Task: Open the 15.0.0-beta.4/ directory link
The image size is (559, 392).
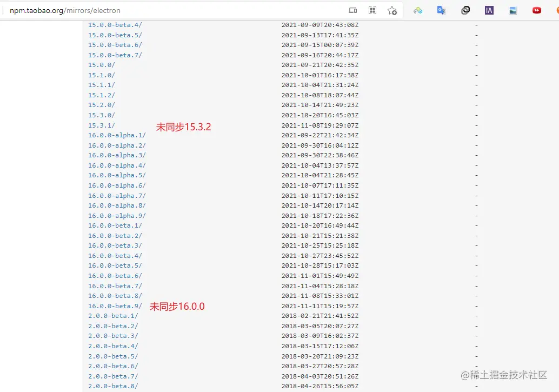Action: click(115, 25)
